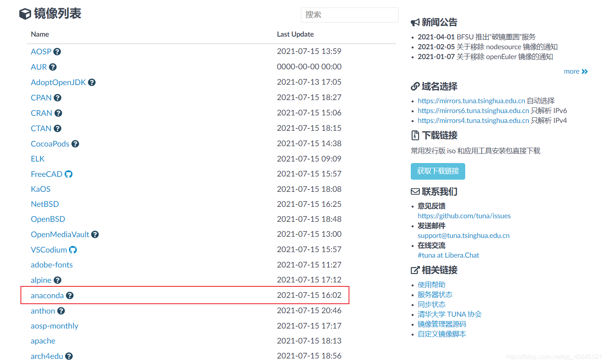The width and height of the screenshot is (605, 364).
Task: Go to the adobe-fonts mirror
Action: tap(52, 265)
